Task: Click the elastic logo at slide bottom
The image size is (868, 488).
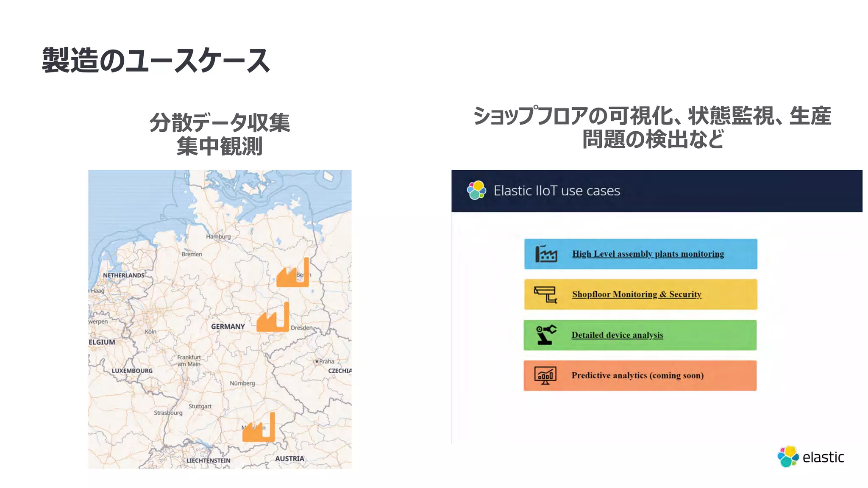Action: [x=811, y=457]
